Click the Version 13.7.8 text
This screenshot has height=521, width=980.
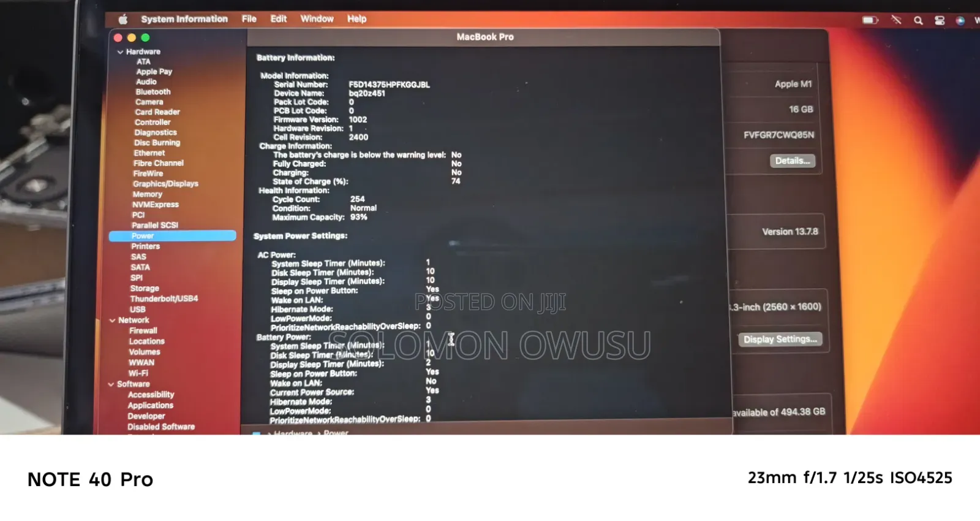[790, 232]
